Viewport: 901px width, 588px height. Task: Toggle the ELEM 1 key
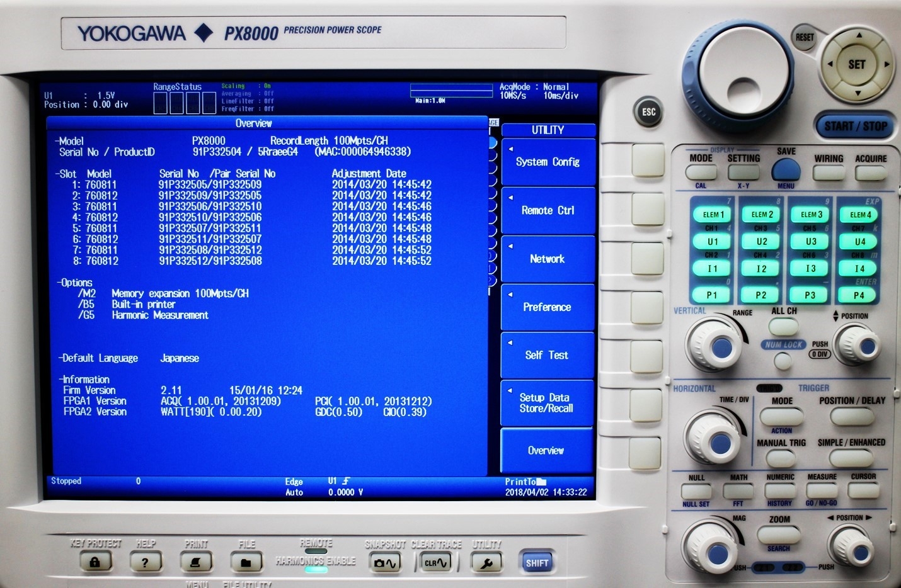[713, 215]
